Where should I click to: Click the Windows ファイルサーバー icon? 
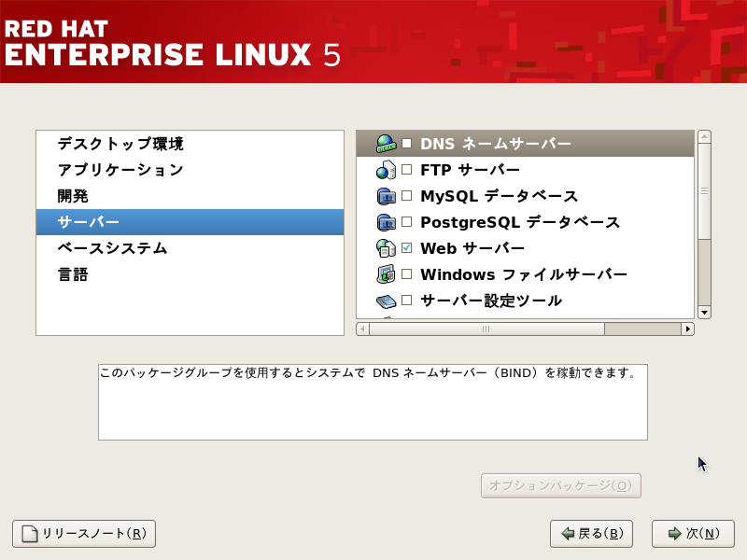(x=386, y=274)
